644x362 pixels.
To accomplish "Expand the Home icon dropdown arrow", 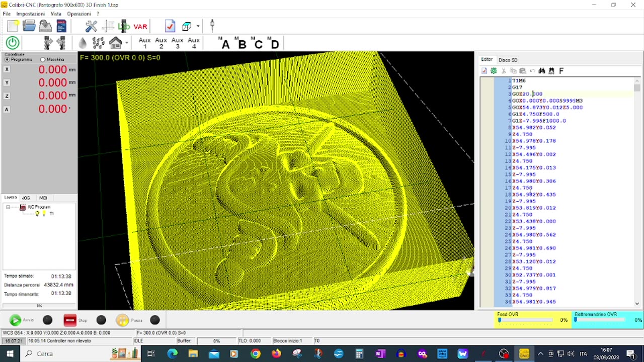I will pos(126,43).
